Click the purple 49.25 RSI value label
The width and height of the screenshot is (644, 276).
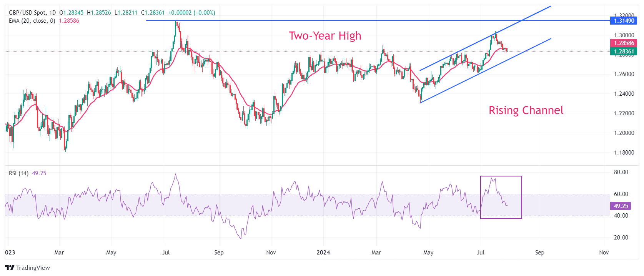(621, 206)
